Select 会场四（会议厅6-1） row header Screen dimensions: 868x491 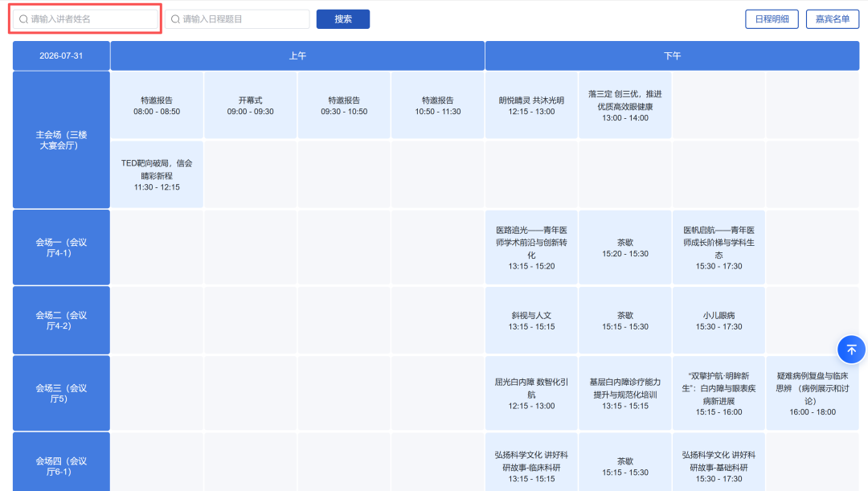61,461
